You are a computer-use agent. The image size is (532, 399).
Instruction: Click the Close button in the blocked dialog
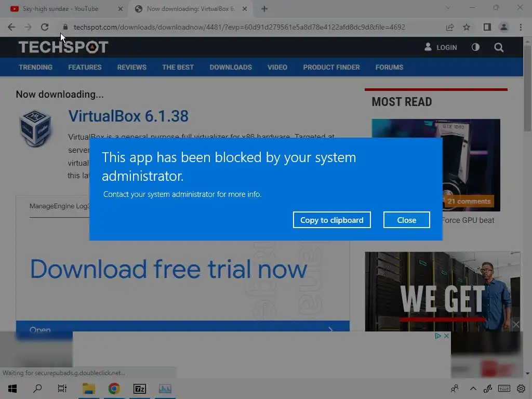point(406,220)
